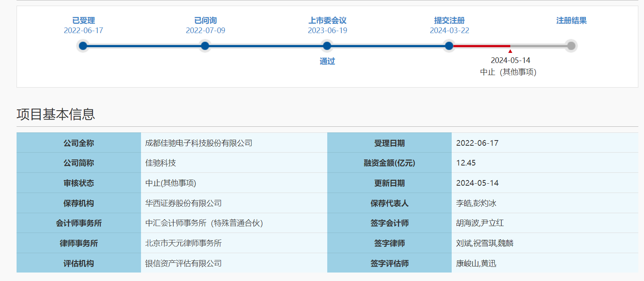The width and height of the screenshot is (644, 281).
Task: Click the gray 注册结果 timeline dot
Action: click(571, 46)
